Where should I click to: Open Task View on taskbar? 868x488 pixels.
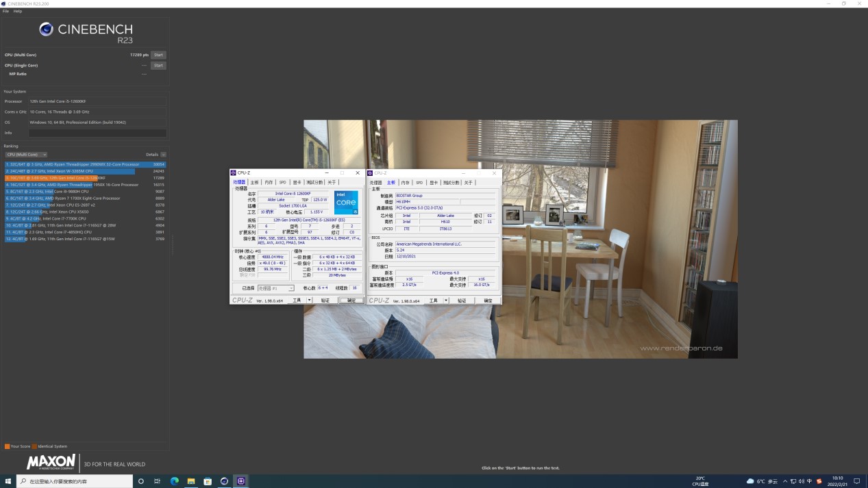point(158,481)
